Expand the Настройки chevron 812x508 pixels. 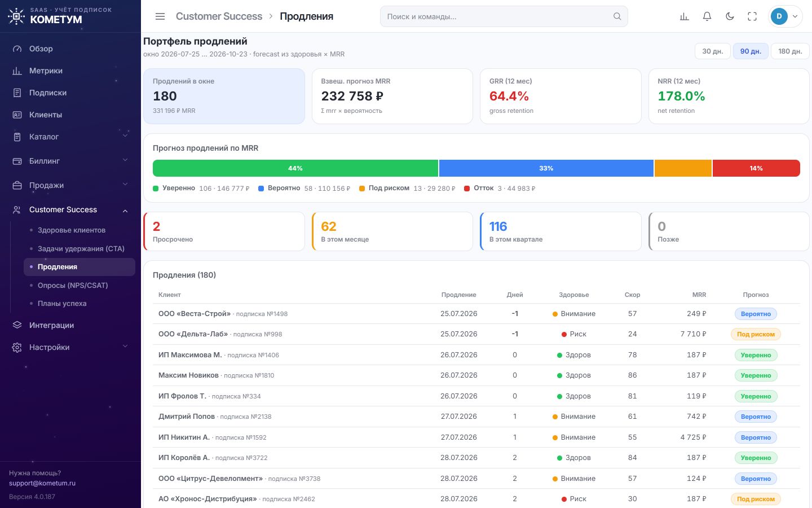125,346
